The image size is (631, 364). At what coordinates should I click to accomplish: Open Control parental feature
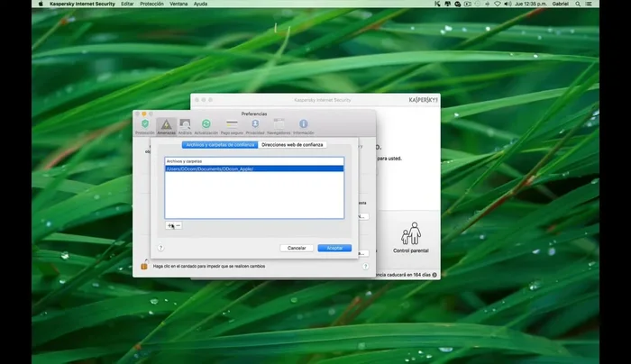point(412,238)
